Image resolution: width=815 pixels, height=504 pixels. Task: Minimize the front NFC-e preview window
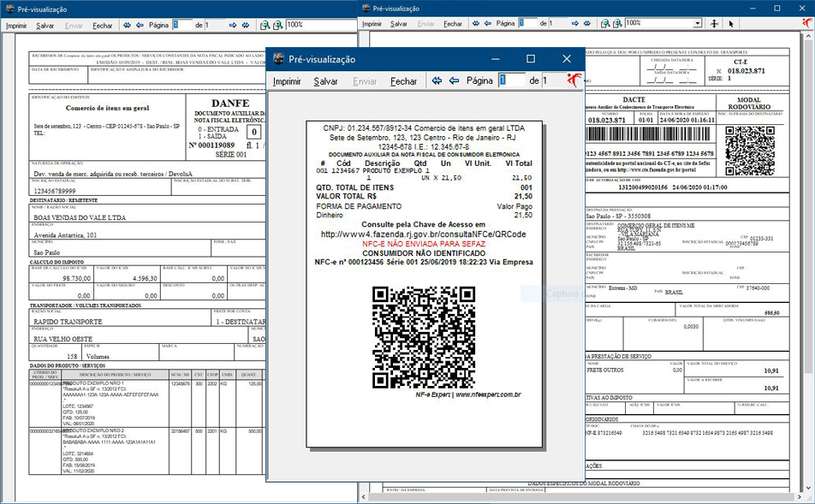pyautogui.click(x=496, y=59)
